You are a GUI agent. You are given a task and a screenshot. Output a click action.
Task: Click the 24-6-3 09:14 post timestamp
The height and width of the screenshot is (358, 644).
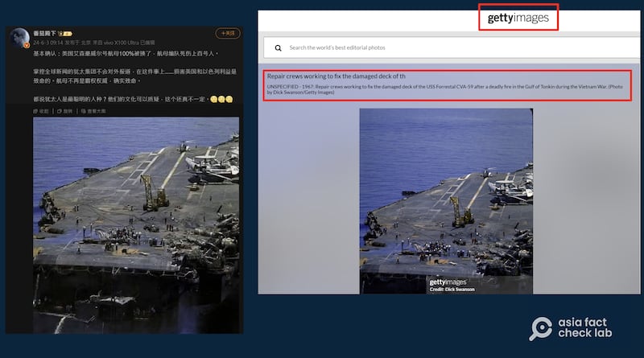(x=45, y=44)
